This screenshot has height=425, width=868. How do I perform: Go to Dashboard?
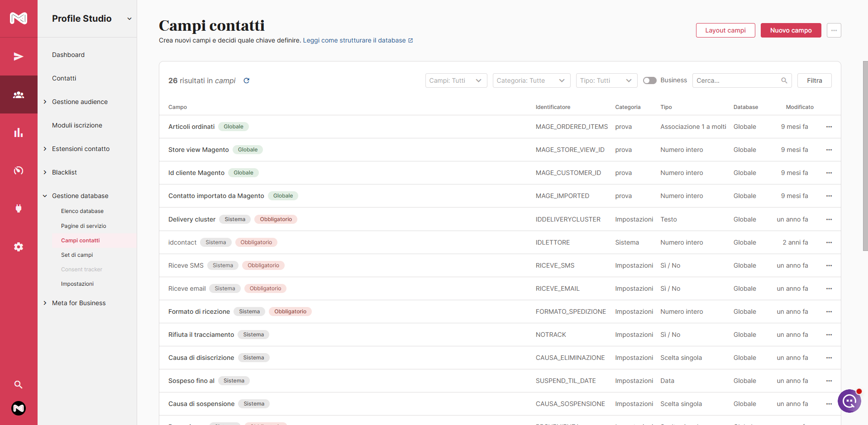(x=68, y=55)
